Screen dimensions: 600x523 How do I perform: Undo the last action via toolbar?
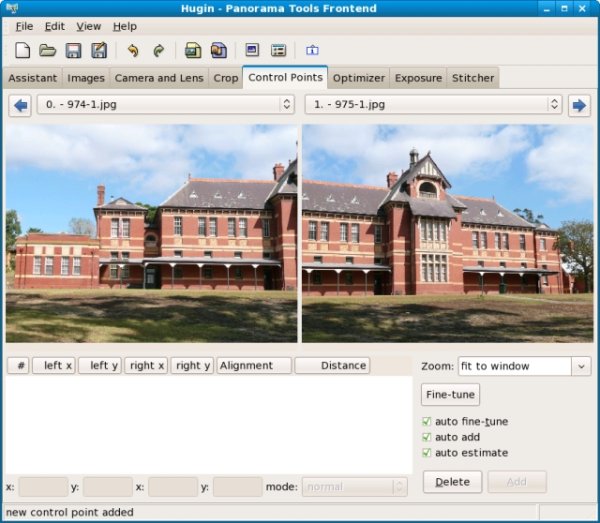tap(132, 50)
